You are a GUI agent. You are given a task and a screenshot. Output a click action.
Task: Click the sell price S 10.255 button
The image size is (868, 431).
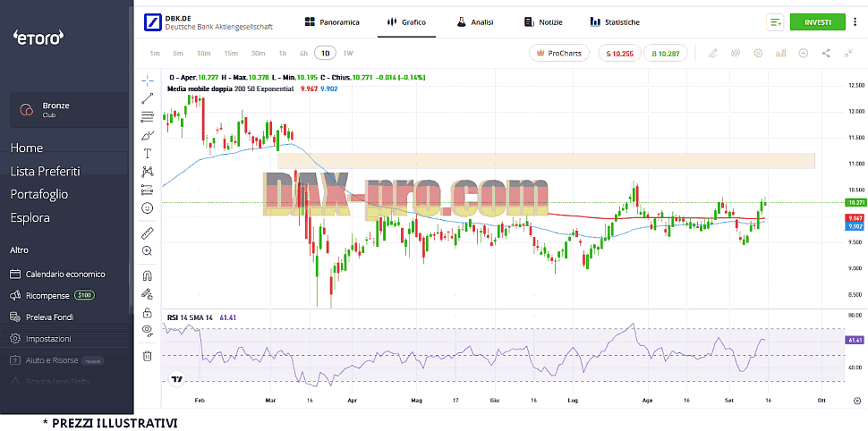click(x=619, y=53)
